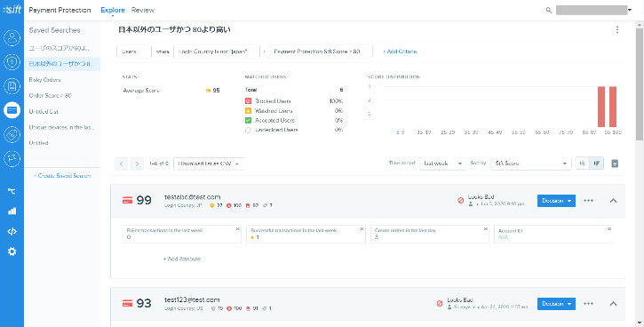This screenshot has width=644, height=327.
Task: Open the user account icon in sidebar
Action: [x=12, y=38]
